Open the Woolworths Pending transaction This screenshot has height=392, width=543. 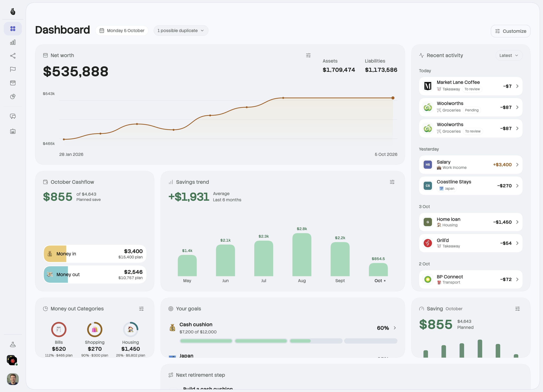pos(470,107)
